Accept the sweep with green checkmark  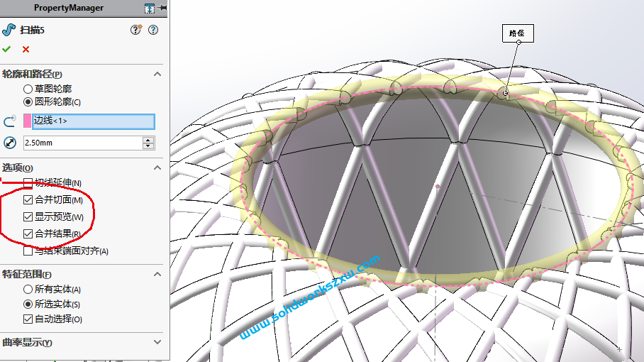coord(6,49)
